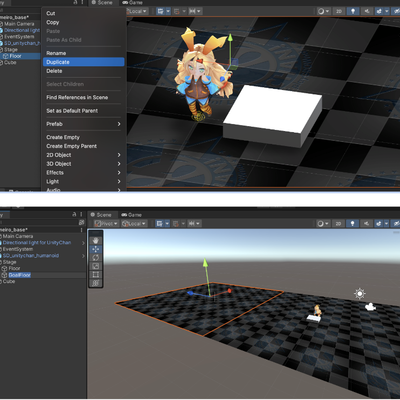Select the Rotate tool in tool overlay
Image resolution: width=400 pixels, height=400 pixels.
coord(96,257)
